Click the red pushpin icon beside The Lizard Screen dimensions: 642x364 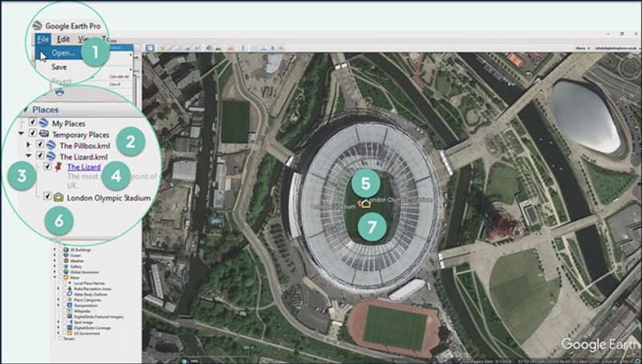click(59, 168)
